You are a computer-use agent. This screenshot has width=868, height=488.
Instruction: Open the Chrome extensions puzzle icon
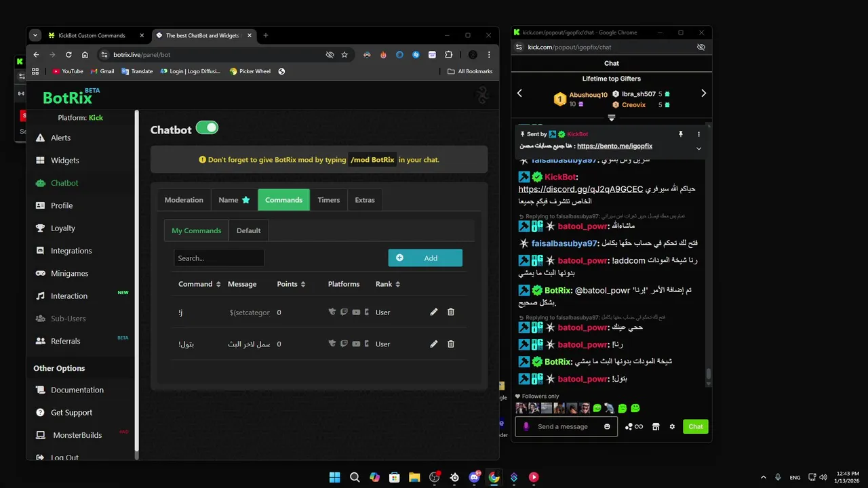[x=448, y=55]
